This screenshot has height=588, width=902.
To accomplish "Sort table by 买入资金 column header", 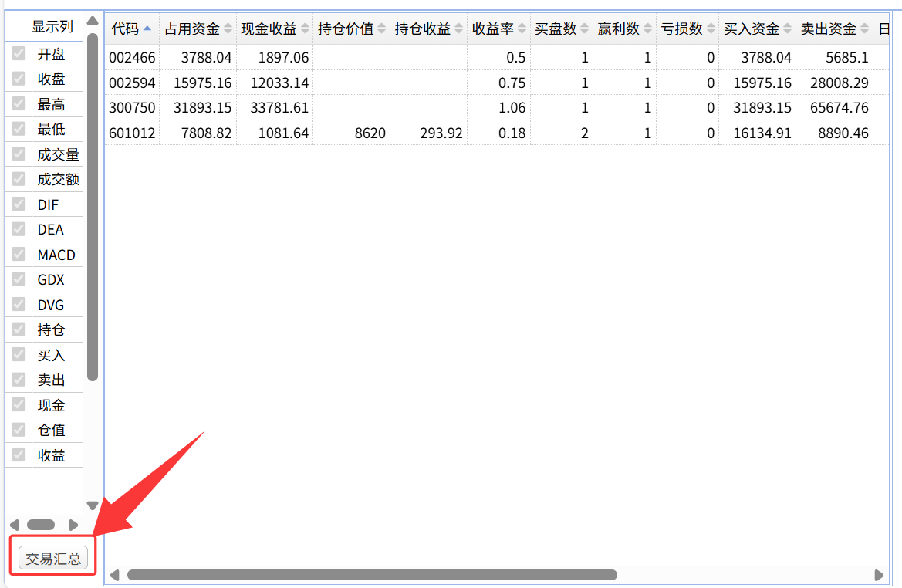I will (x=758, y=29).
